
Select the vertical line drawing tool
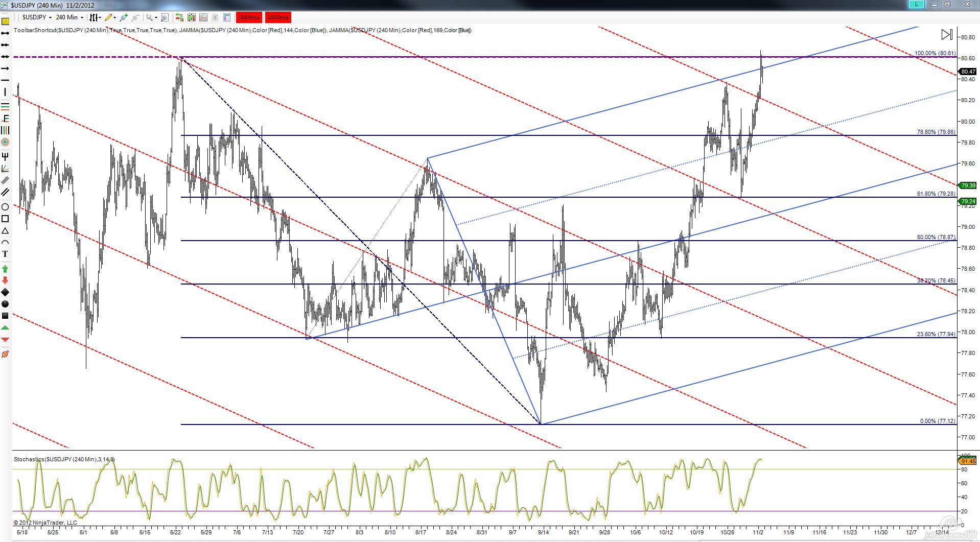[x=5, y=92]
